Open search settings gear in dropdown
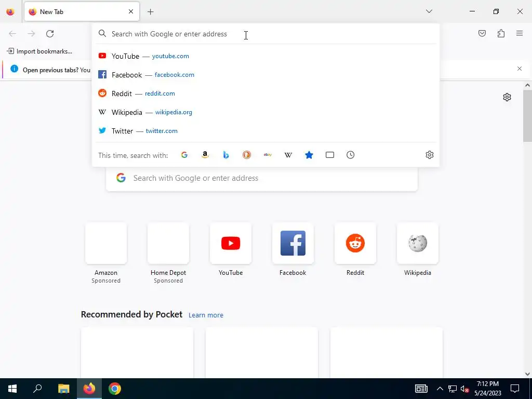This screenshot has height=399, width=532. (x=430, y=155)
